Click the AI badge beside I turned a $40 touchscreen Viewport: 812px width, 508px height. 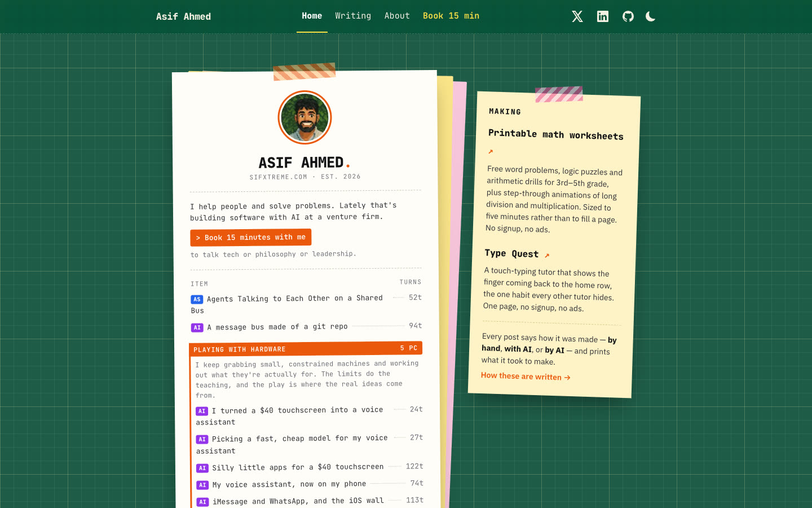202,411
